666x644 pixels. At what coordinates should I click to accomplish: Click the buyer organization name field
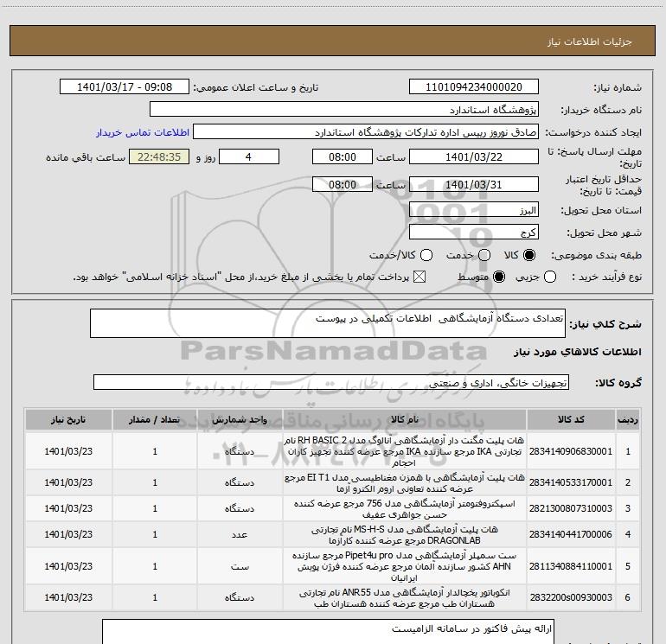(344, 110)
